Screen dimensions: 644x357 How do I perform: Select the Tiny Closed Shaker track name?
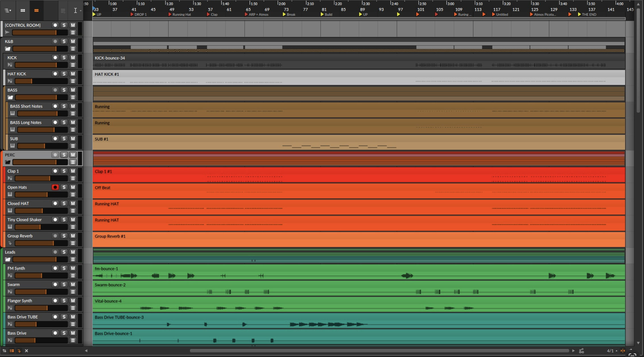pyautogui.click(x=24, y=220)
